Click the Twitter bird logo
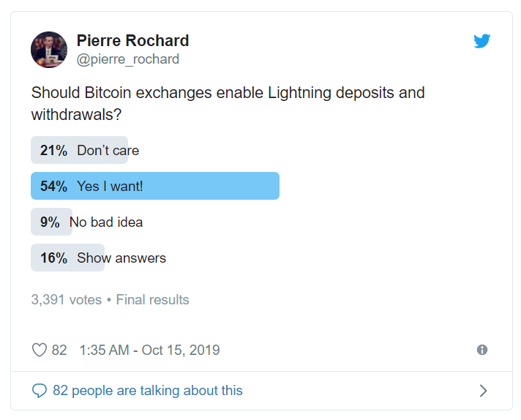The width and height of the screenshot is (521, 420). (481, 41)
